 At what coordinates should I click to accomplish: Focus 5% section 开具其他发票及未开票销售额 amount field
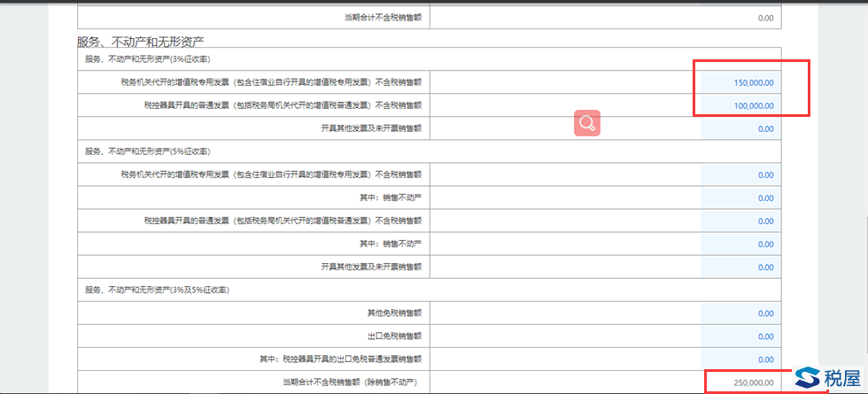[x=740, y=267]
